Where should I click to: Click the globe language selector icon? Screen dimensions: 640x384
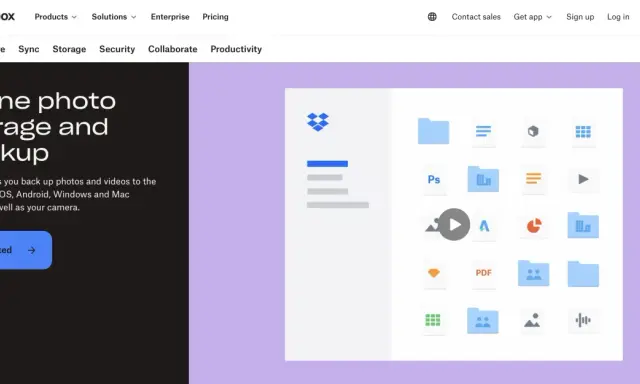432,17
